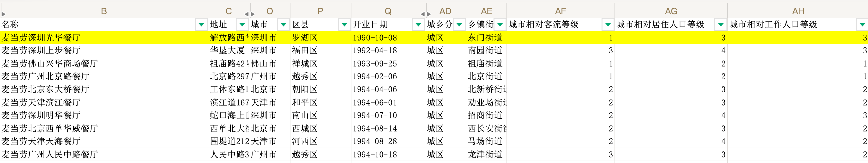Open the 开业日期 column filter dropdown
Image resolution: width=868 pixels, height=163 pixels.
[418, 24]
